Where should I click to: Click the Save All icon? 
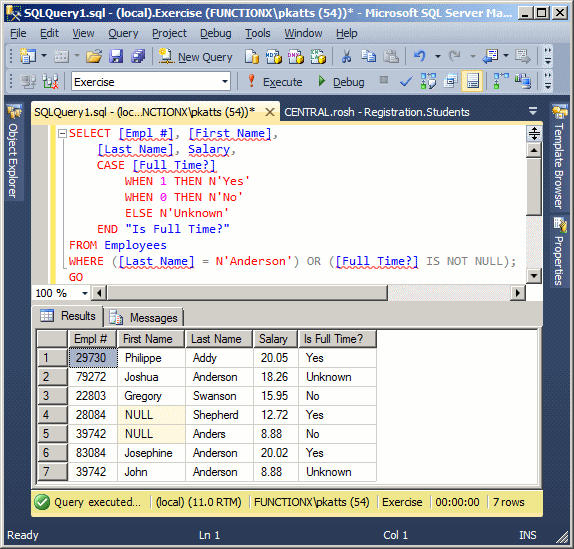(138, 56)
